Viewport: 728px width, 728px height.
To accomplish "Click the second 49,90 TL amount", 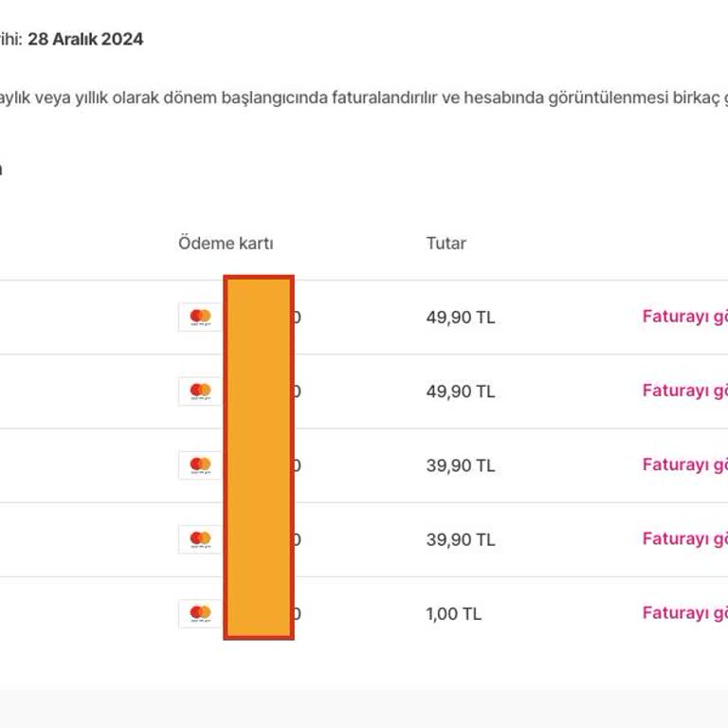I will (x=460, y=391).
